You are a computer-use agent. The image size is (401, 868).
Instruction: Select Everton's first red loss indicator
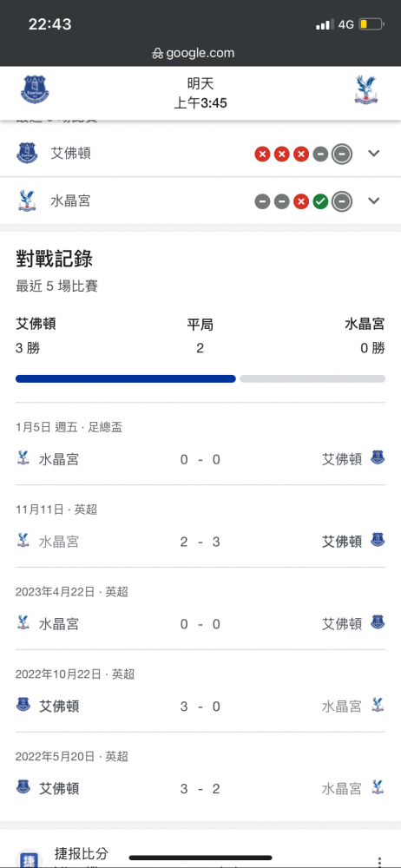pos(262,154)
